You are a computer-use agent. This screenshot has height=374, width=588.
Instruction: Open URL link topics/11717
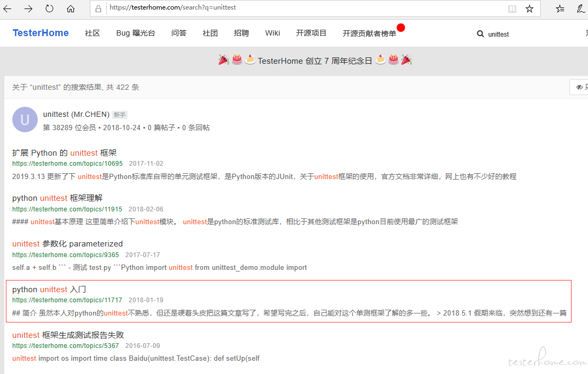tap(67, 300)
